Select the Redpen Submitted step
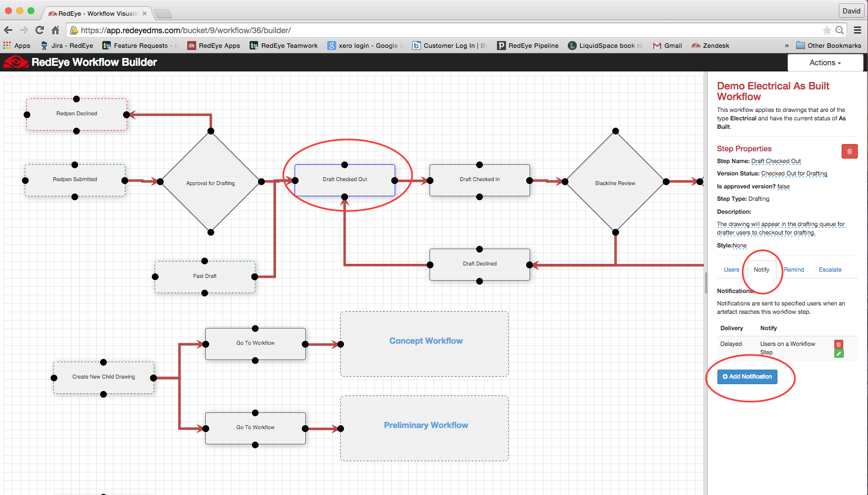This screenshot has width=868, height=495. 75,180
